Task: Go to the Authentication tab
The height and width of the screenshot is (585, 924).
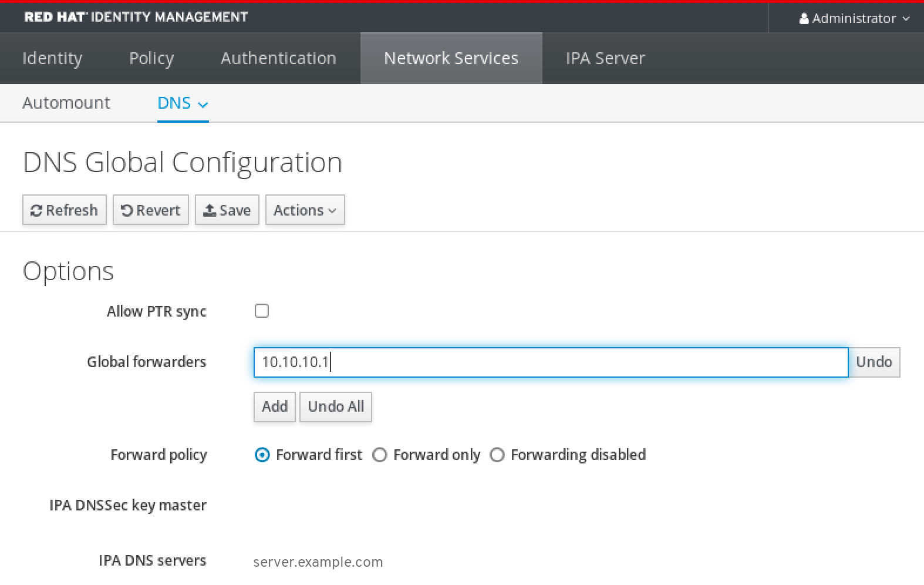Action: click(278, 58)
